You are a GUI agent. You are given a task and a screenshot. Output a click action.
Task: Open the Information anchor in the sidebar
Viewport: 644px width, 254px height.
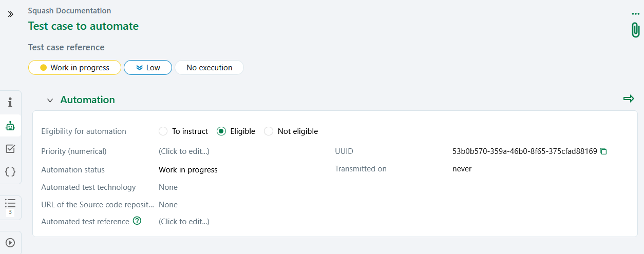10,102
